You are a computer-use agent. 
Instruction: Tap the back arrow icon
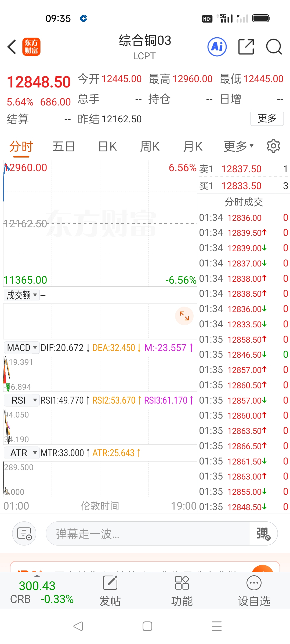(x=12, y=47)
